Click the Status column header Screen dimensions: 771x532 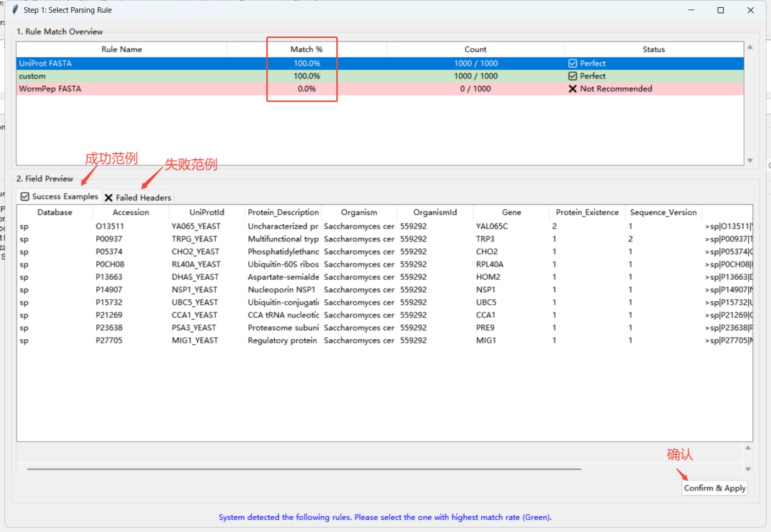pos(653,49)
